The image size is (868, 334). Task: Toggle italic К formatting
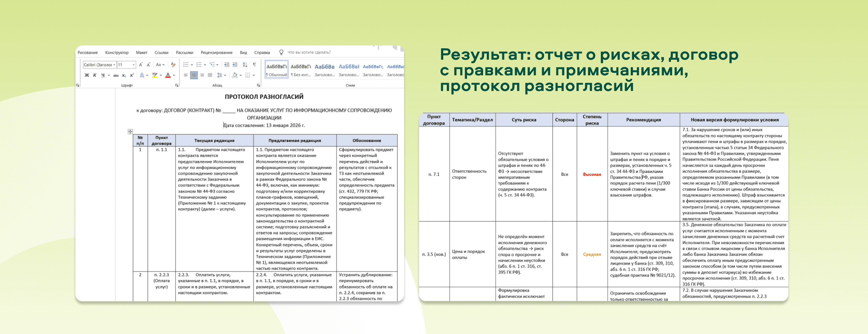point(95,75)
